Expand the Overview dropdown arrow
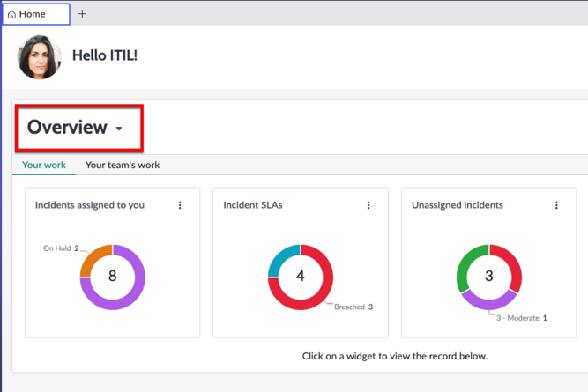 pyautogui.click(x=119, y=129)
